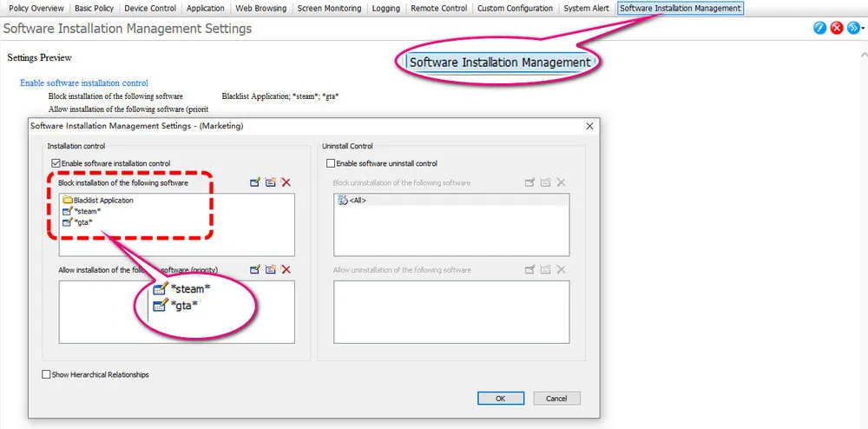Screen dimensions: 868x429
Task: Click red delete X for Block installation list
Action: tap(286, 182)
